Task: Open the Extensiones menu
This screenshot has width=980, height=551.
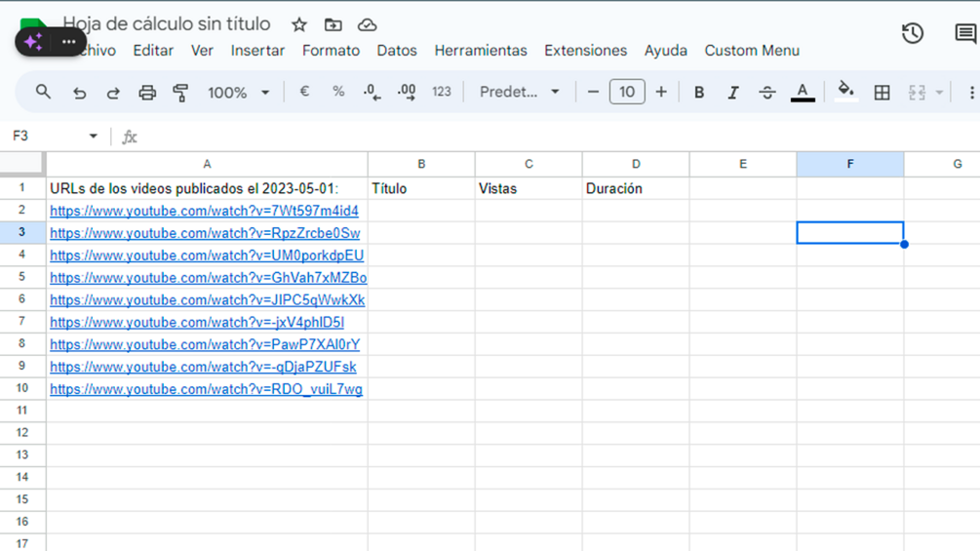Action: (x=586, y=51)
